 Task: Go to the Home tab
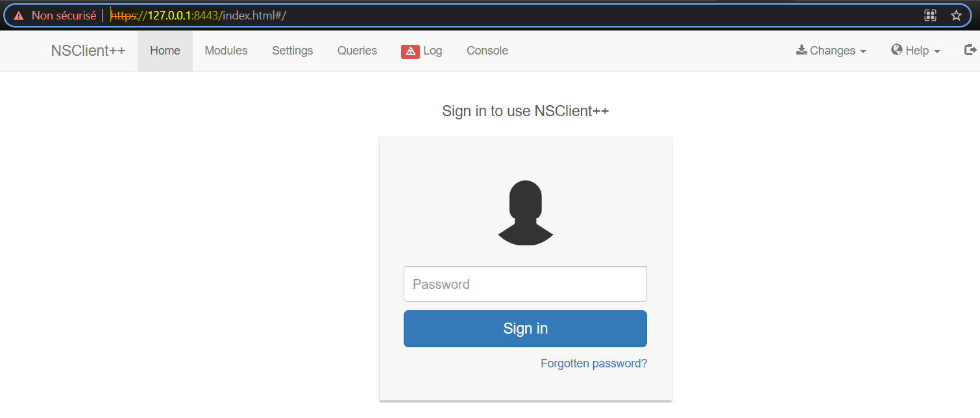point(165,51)
